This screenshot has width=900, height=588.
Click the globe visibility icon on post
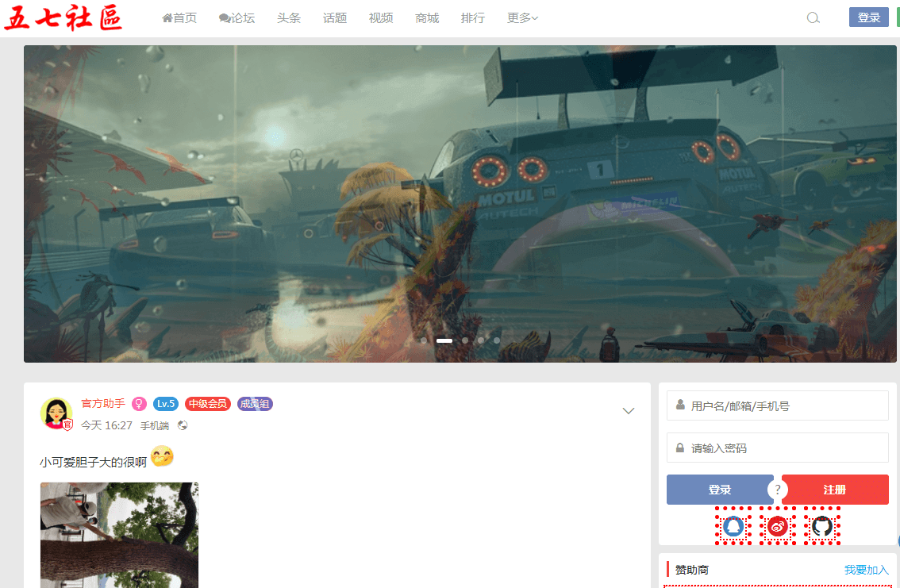[x=183, y=425]
